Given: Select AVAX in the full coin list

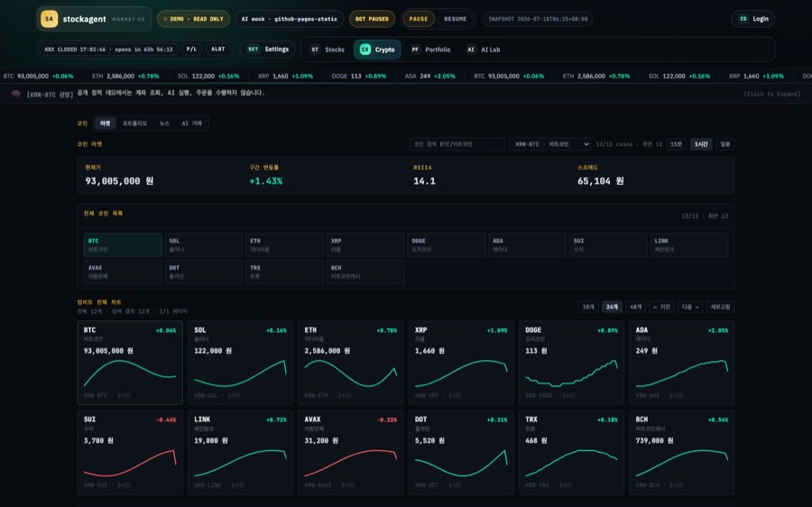Looking at the screenshot, I should pos(123,272).
